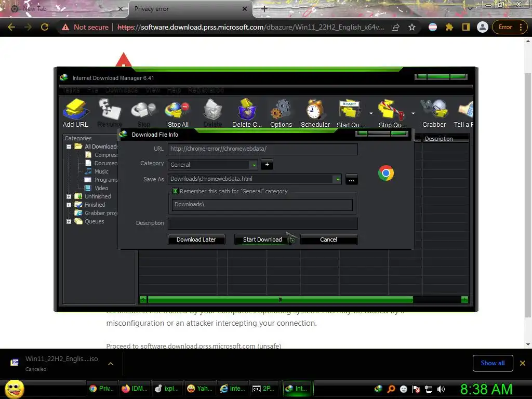Click the Tell a Friend toolbar icon
The height and width of the screenshot is (399, 532).
pos(464,113)
